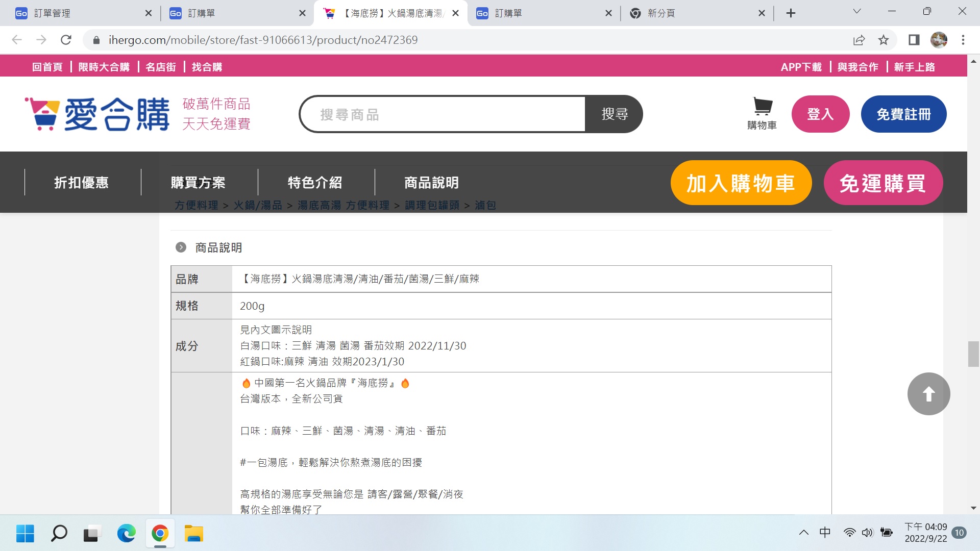Reload the current page
Screen dimensions: 980x551
(x=66, y=40)
